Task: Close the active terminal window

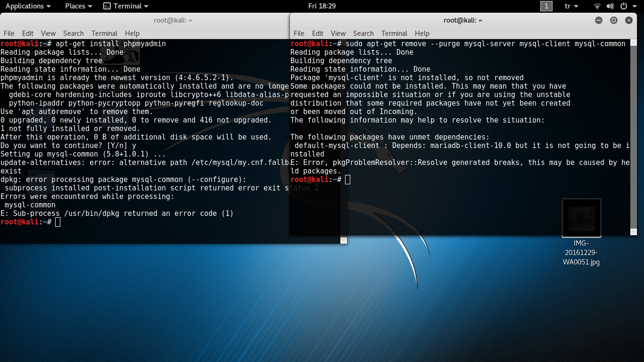Action: pos(628,20)
